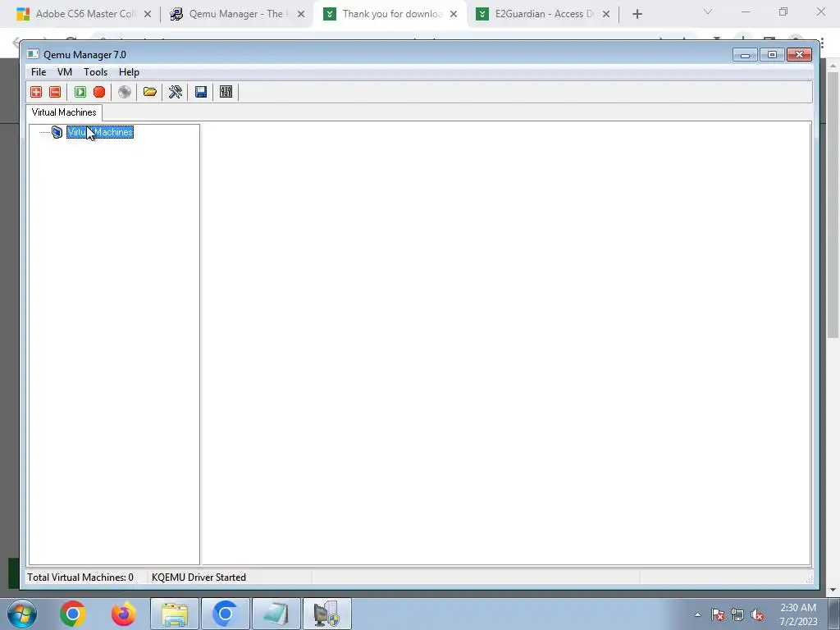840x630 pixels.
Task: Click KQEMU Driver Started status text
Action: tap(199, 577)
